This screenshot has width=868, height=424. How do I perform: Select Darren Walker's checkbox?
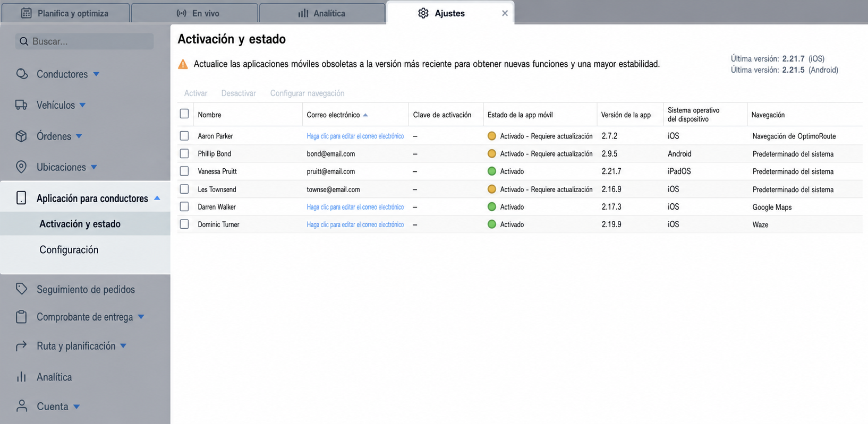184,206
